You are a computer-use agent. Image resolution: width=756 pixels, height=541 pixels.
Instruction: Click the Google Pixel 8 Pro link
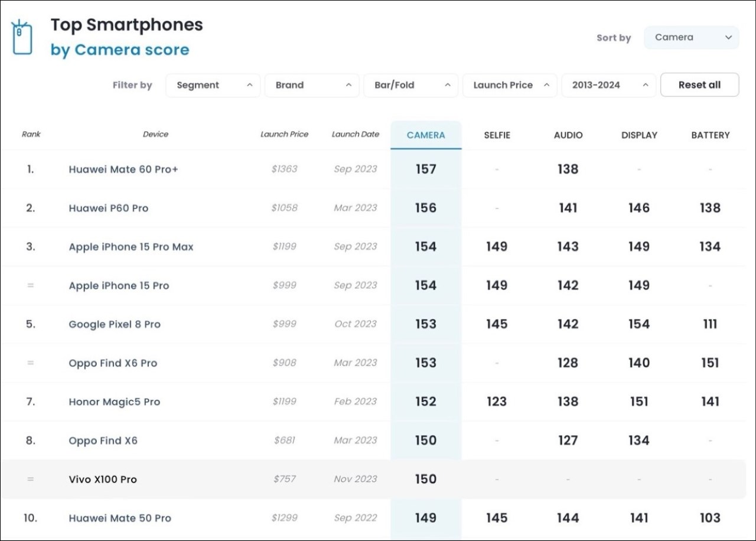pyautogui.click(x=115, y=324)
